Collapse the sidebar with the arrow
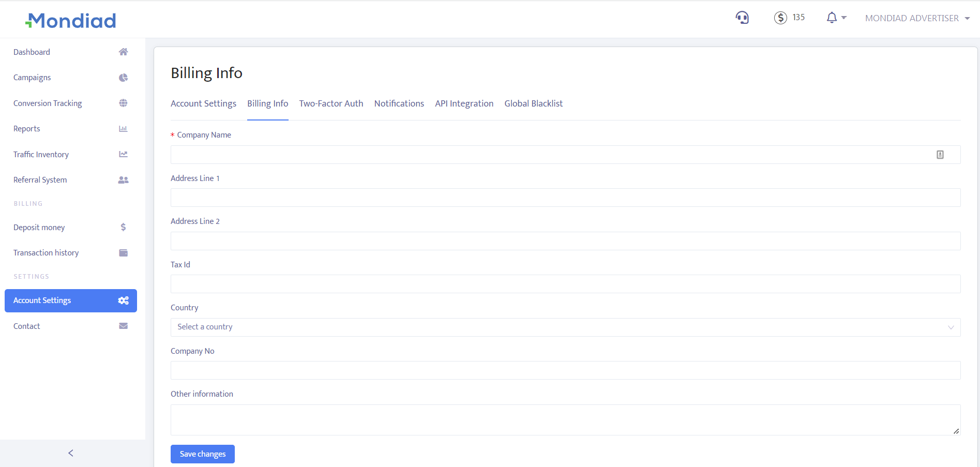Image resolution: width=980 pixels, height=467 pixels. click(71, 453)
